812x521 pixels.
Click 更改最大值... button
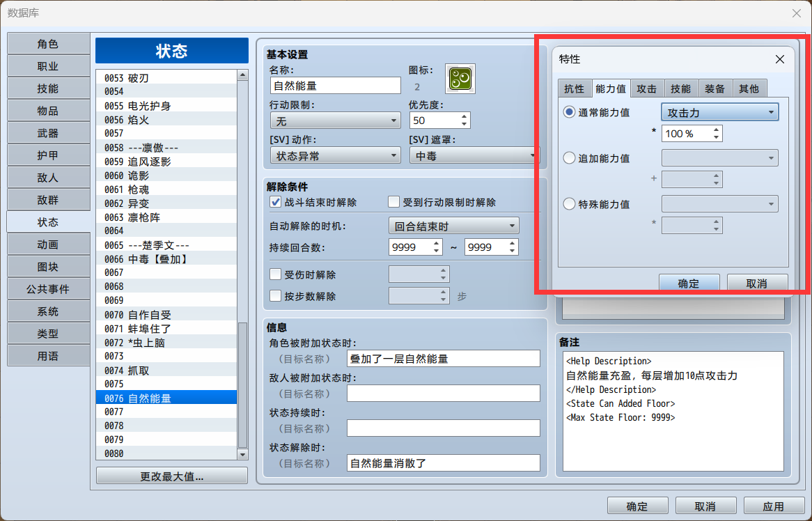172,476
